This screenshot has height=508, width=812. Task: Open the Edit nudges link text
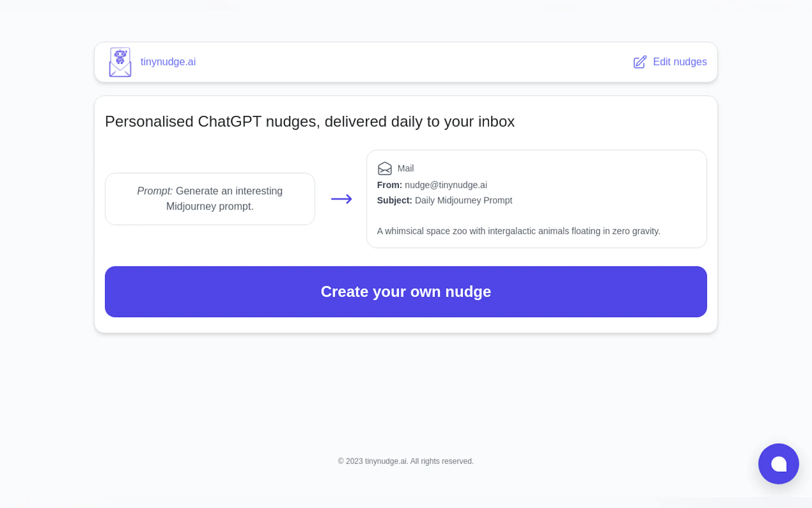click(680, 62)
